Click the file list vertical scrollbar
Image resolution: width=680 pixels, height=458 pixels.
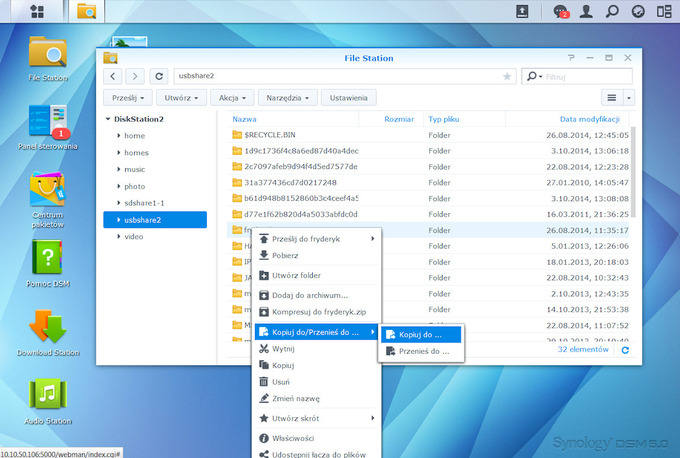coord(633,172)
